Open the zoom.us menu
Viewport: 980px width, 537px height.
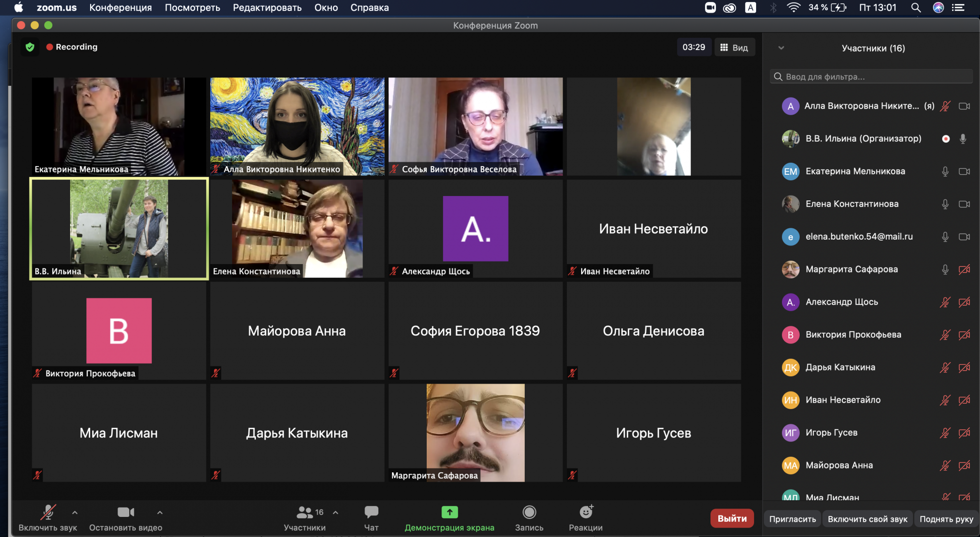coord(56,7)
